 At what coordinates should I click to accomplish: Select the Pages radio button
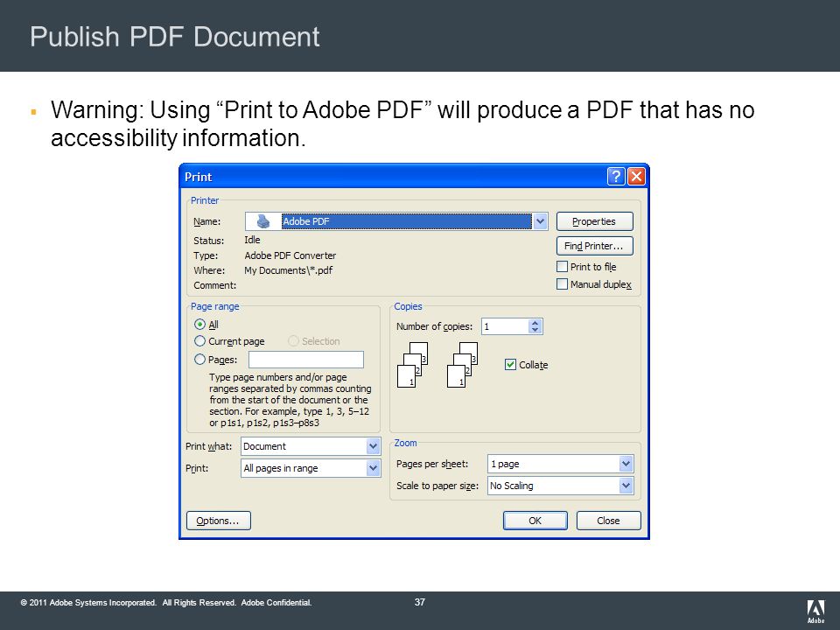199,360
